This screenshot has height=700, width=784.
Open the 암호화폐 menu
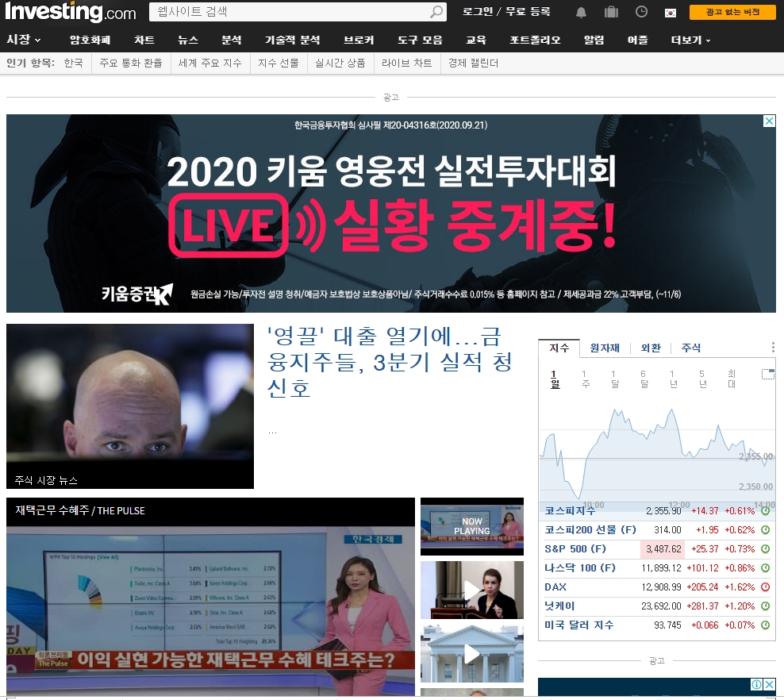coord(90,40)
